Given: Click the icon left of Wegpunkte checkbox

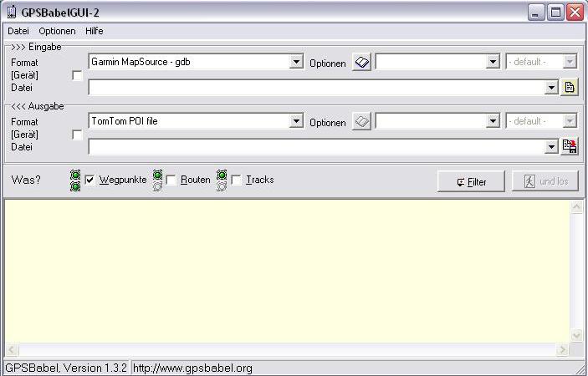Looking at the screenshot, I should [x=75, y=180].
